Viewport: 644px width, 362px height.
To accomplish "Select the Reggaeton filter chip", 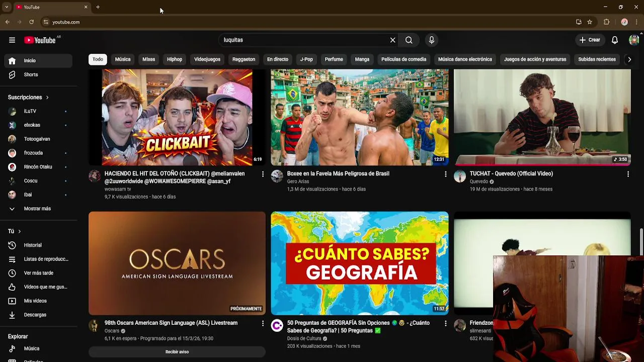I will 244,59.
